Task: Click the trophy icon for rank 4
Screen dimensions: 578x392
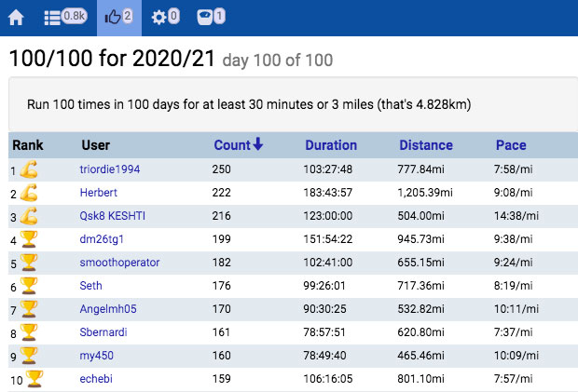Action: point(29,239)
